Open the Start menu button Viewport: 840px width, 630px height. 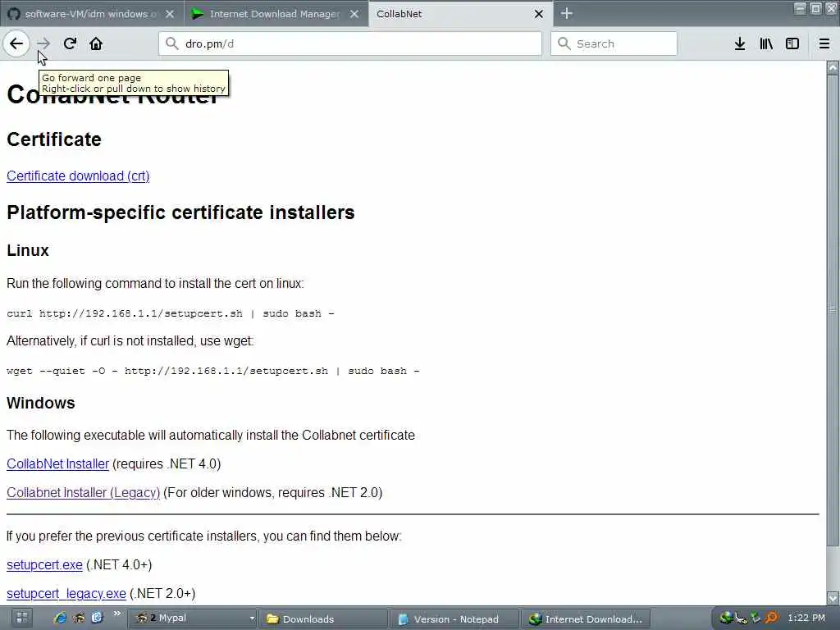[x=22, y=619]
